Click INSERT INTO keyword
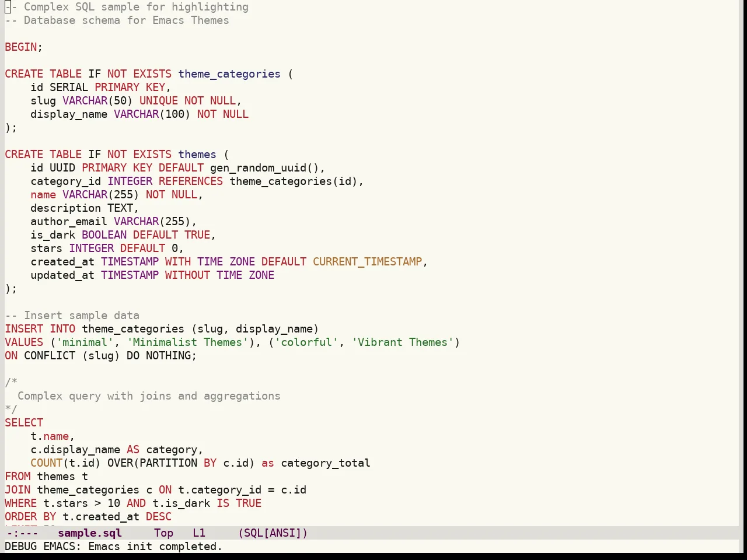This screenshot has width=747, height=560. click(x=40, y=329)
